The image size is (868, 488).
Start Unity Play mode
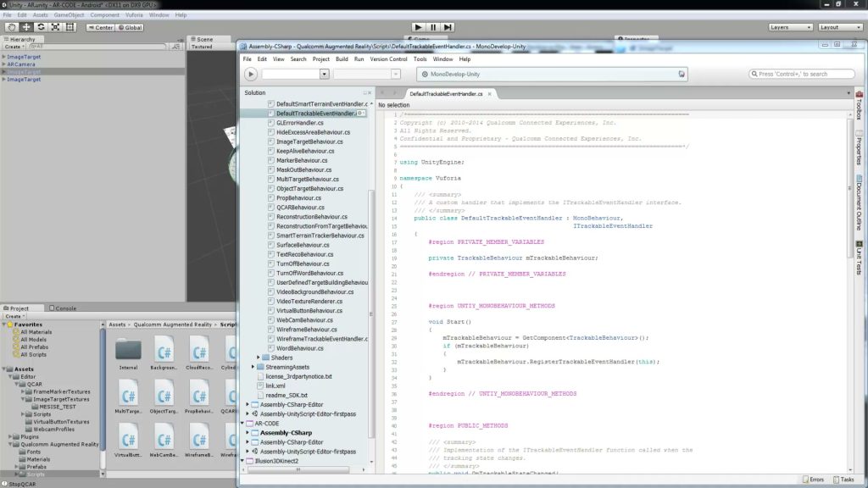click(419, 27)
